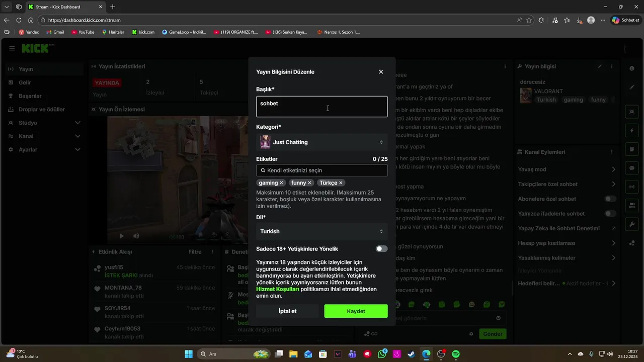Open Steam from the taskbar
The width and height of the screenshot is (644, 362).
click(412, 354)
